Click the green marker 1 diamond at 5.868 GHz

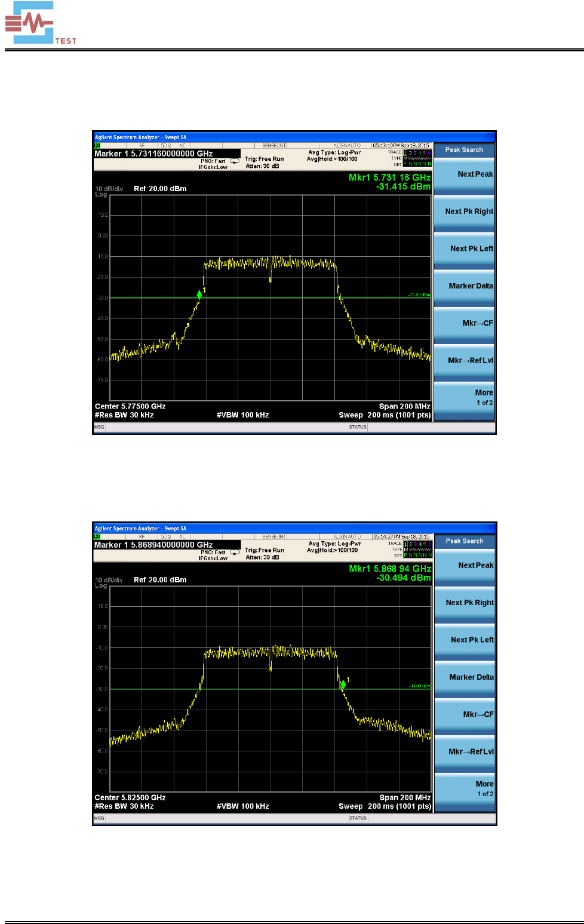(x=343, y=684)
